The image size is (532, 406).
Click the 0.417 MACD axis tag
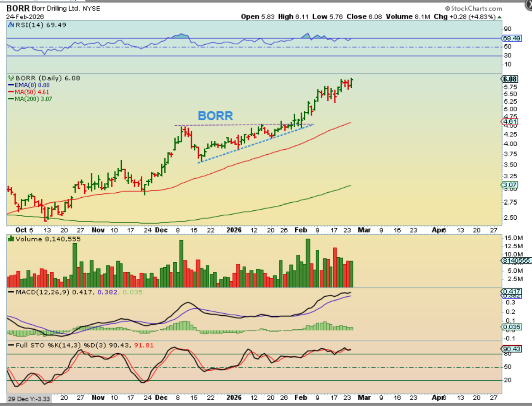[512, 291]
